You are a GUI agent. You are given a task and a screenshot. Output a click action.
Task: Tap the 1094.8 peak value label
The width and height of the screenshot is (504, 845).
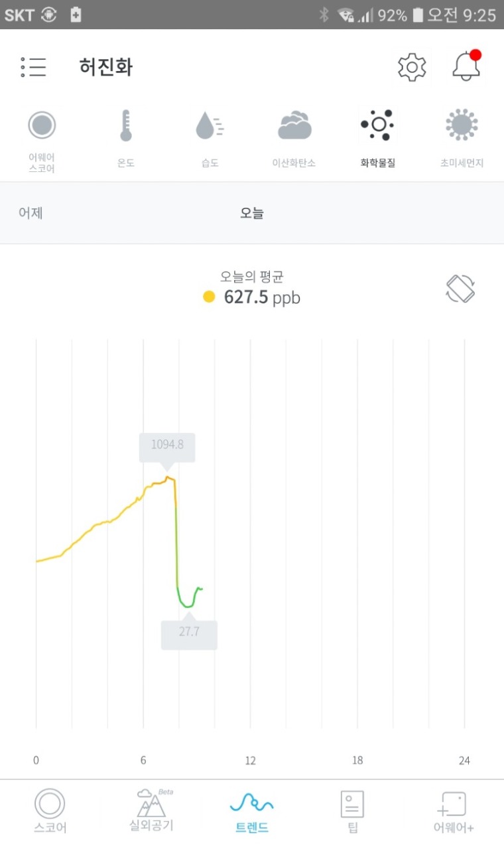pyautogui.click(x=167, y=445)
